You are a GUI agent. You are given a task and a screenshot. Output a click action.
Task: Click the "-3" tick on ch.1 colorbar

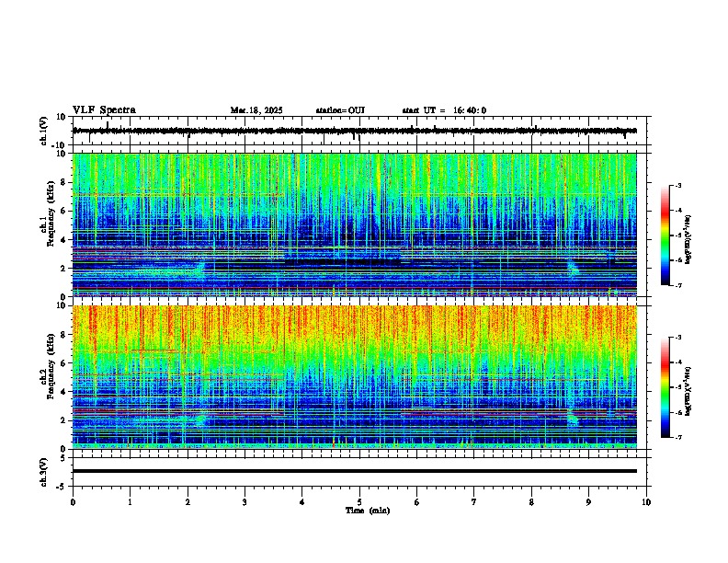[x=677, y=185]
